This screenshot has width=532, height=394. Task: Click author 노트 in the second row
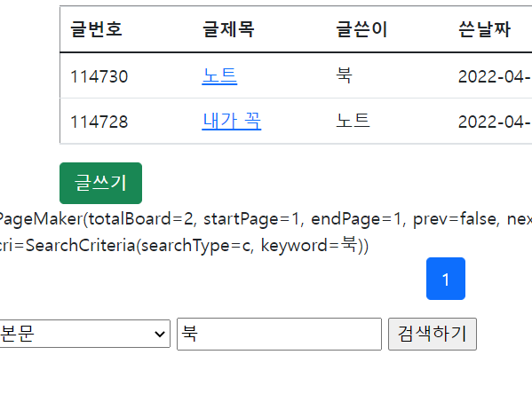point(353,121)
